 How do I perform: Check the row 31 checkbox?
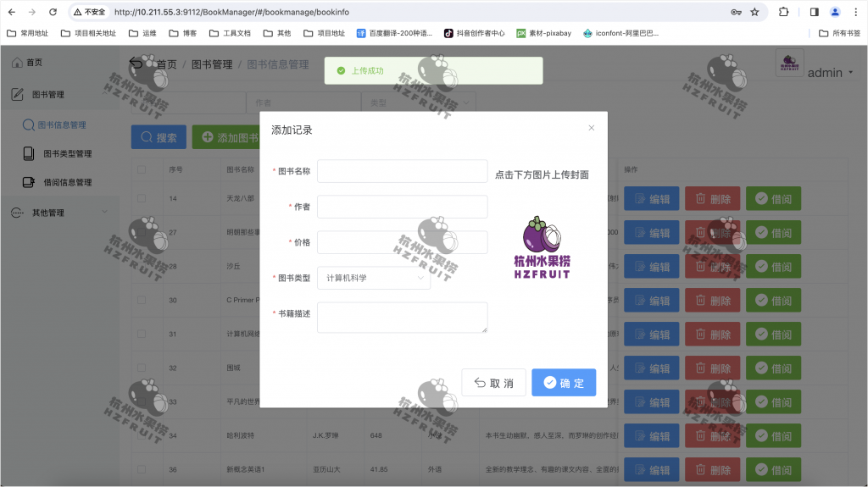coord(142,334)
